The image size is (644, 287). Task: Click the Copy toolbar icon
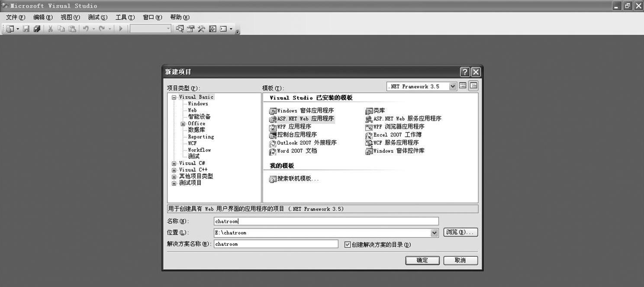click(x=61, y=29)
